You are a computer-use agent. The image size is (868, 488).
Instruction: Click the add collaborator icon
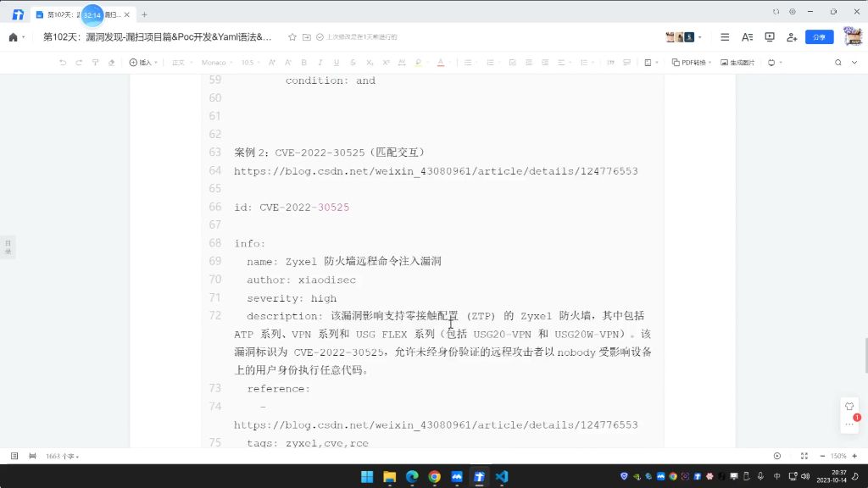coord(792,37)
